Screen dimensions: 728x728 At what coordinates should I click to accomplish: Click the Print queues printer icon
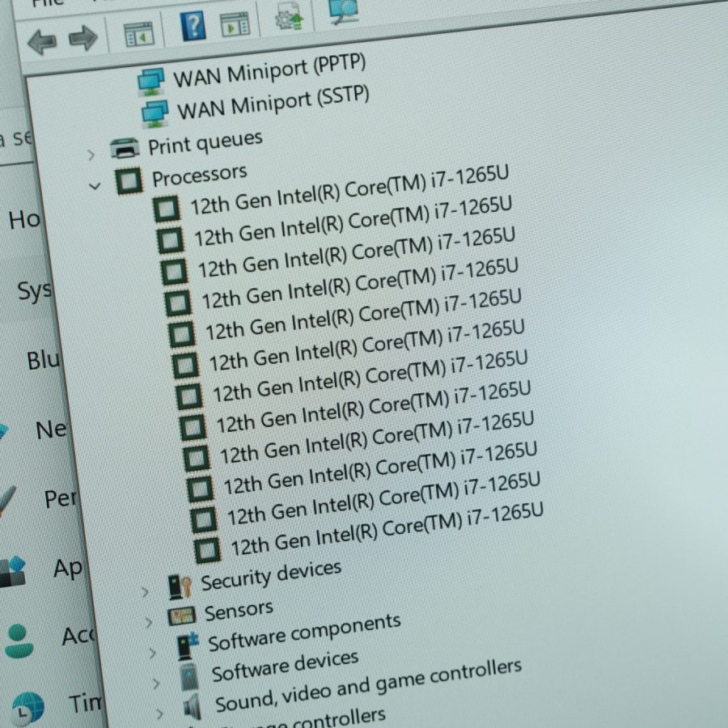click(125, 149)
